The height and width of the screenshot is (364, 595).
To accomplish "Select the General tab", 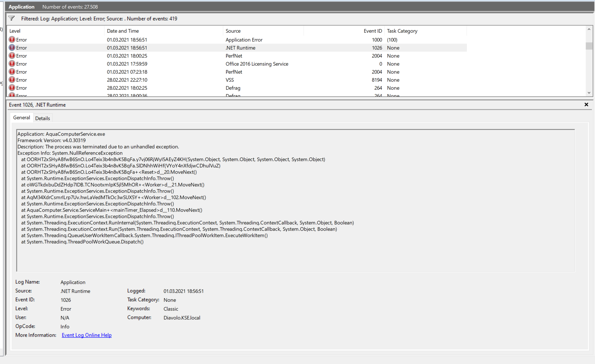I will (x=21, y=118).
